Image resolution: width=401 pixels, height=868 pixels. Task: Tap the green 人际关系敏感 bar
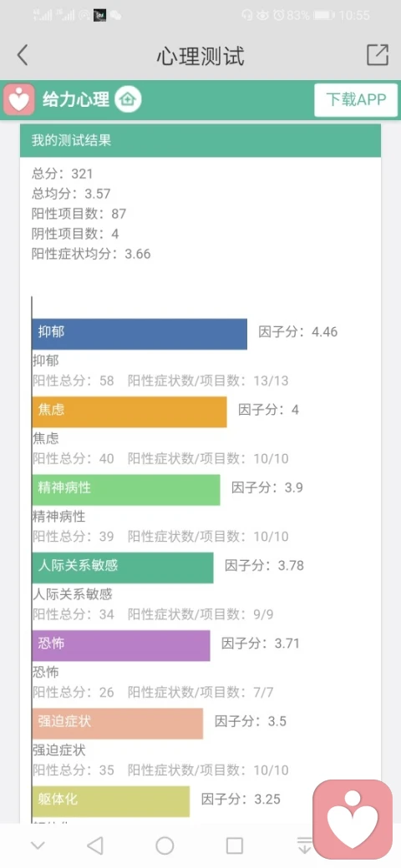pos(123,568)
